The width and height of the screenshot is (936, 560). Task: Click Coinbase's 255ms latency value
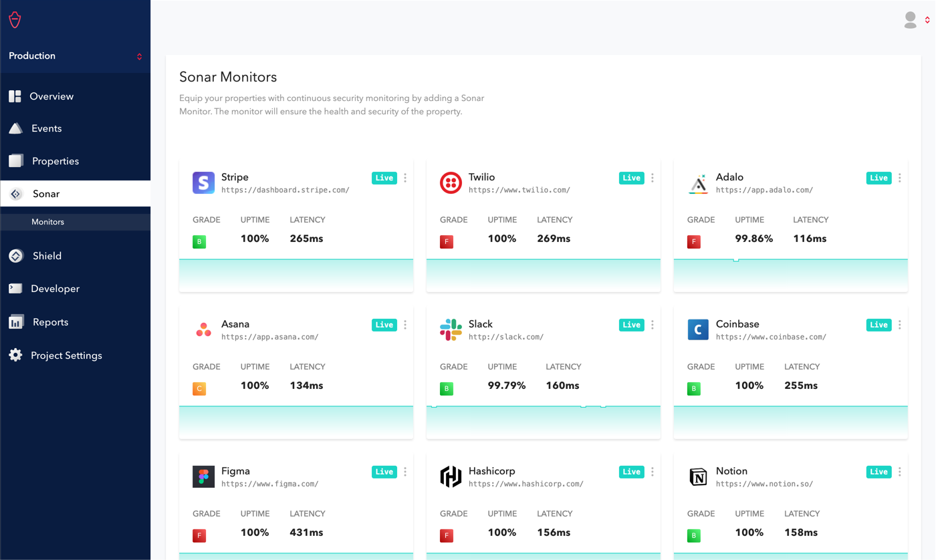click(801, 386)
